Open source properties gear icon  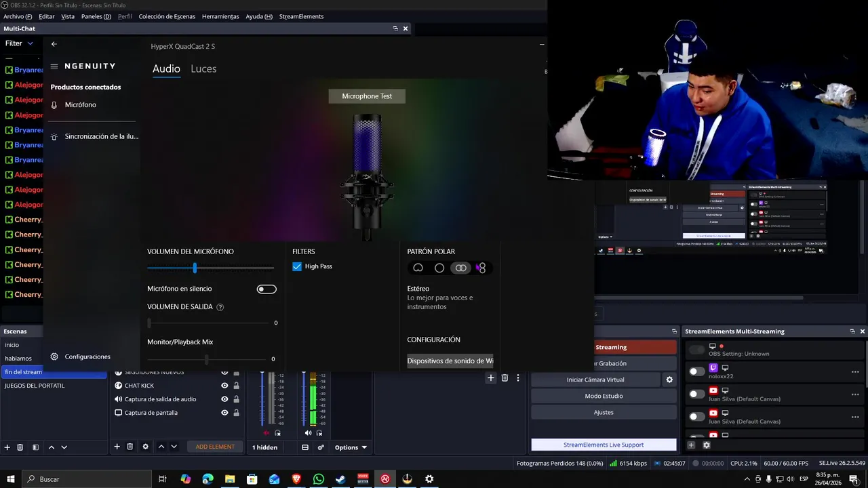tap(145, 447)
